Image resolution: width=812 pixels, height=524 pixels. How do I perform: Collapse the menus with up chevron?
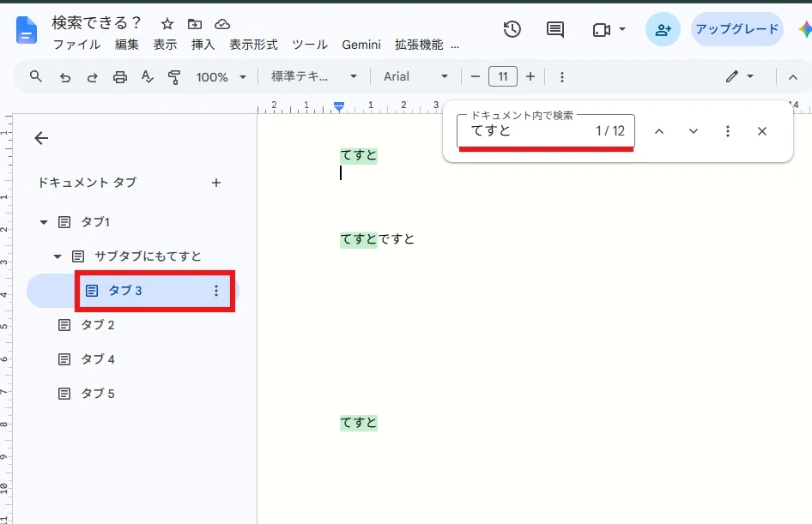[793, 77]
